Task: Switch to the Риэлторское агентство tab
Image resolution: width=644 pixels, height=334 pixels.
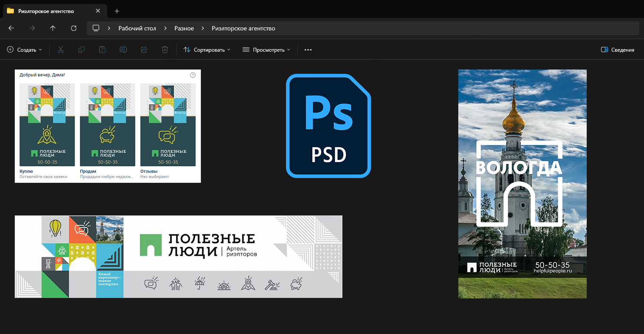Action: coord(46,11)
